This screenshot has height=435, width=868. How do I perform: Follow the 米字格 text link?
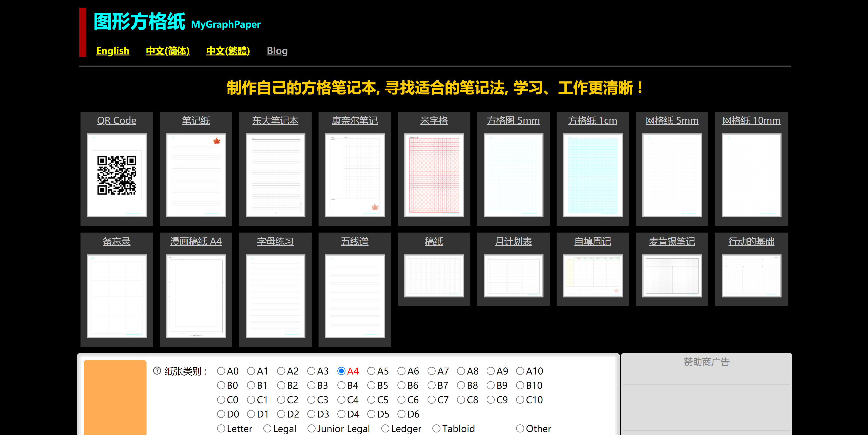(x=434, y=121)
